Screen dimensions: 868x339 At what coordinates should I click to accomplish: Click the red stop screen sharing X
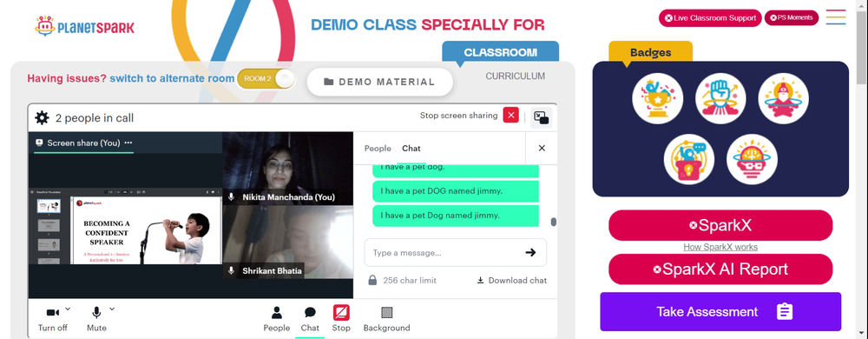click(x=510, y=116)
